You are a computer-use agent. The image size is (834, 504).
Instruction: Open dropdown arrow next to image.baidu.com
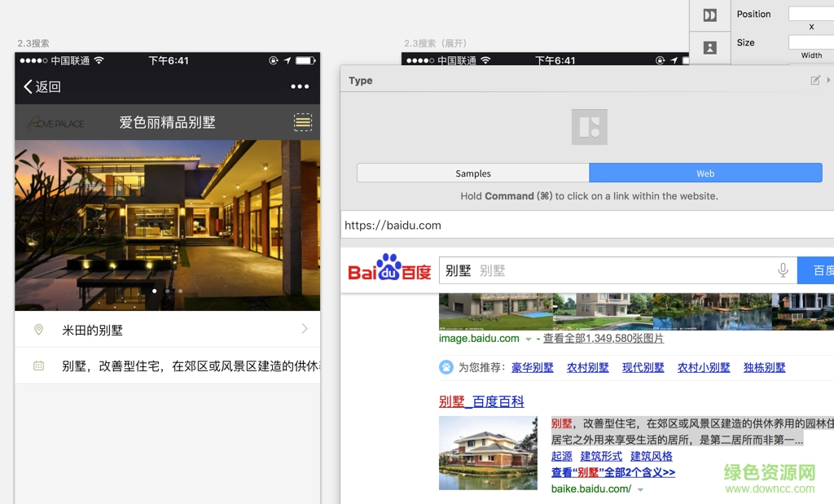529,339
